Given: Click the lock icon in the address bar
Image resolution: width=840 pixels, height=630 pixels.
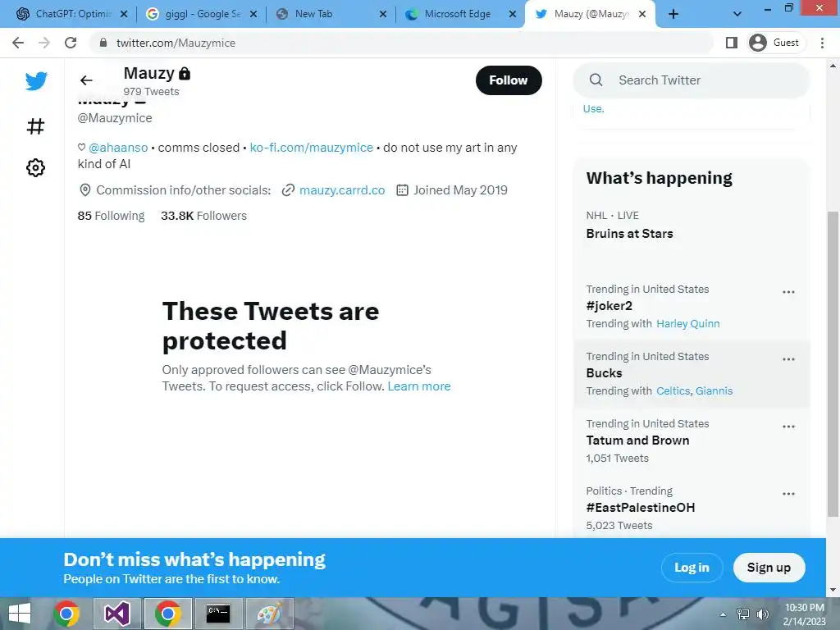Looking at the screenshot, I should pyautogui.click(x=103, y=43).
